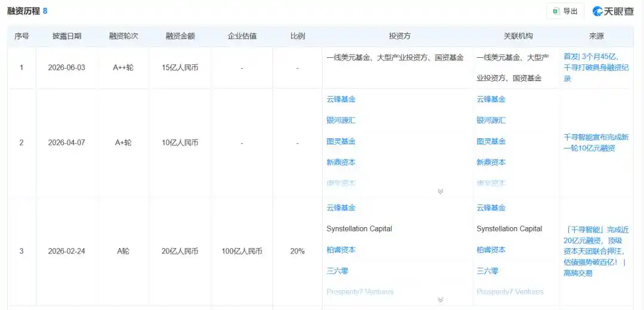
Task: Click the 比例 column header
Action: (298, 36)
